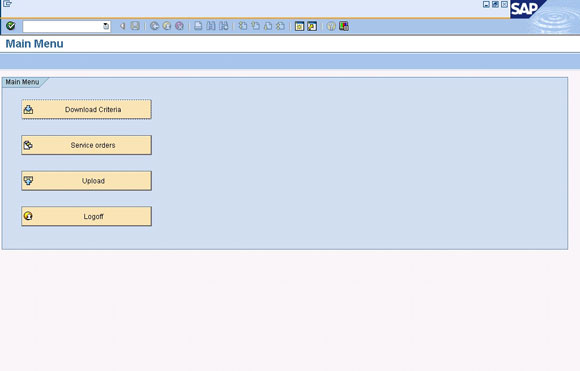
Task: Click the Logoff button
Action: click(x=87, y=216)
